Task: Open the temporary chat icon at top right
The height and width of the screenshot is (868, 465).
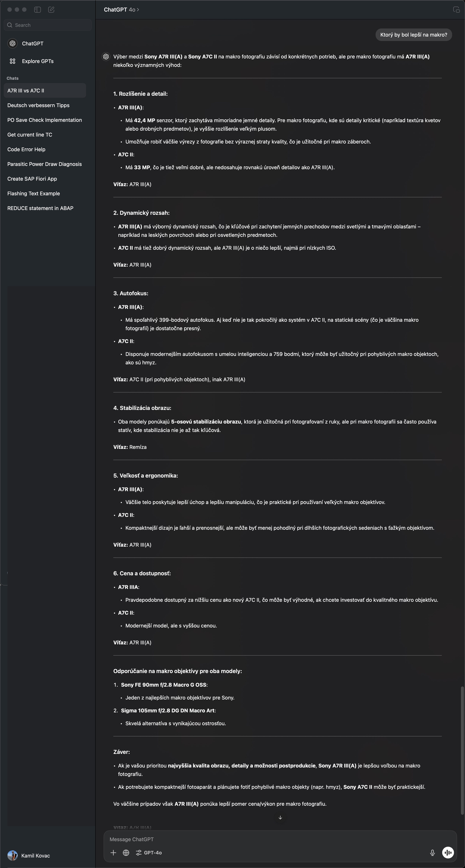Action: pyautogui.click(x=456, y=10)
